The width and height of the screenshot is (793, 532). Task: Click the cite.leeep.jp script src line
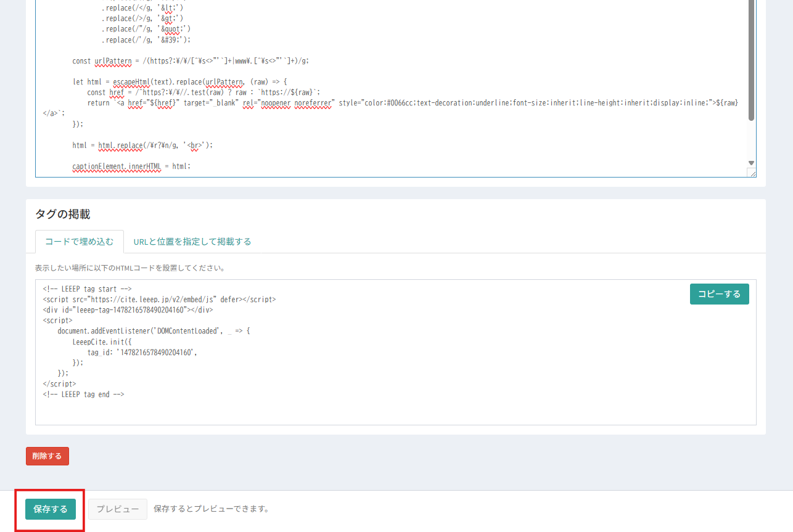pos(160,299)
